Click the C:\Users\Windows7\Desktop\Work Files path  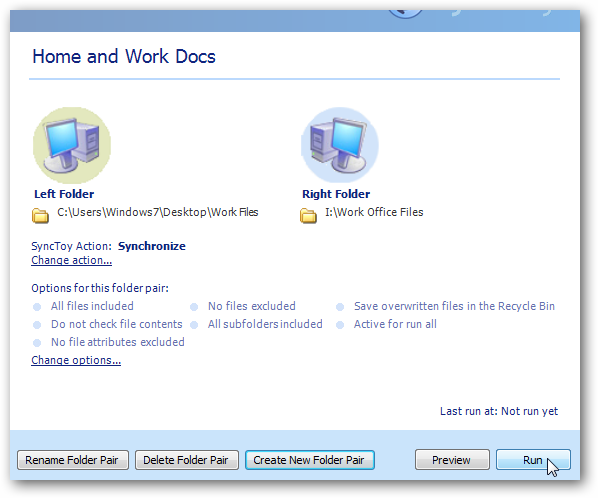(158, 212)
